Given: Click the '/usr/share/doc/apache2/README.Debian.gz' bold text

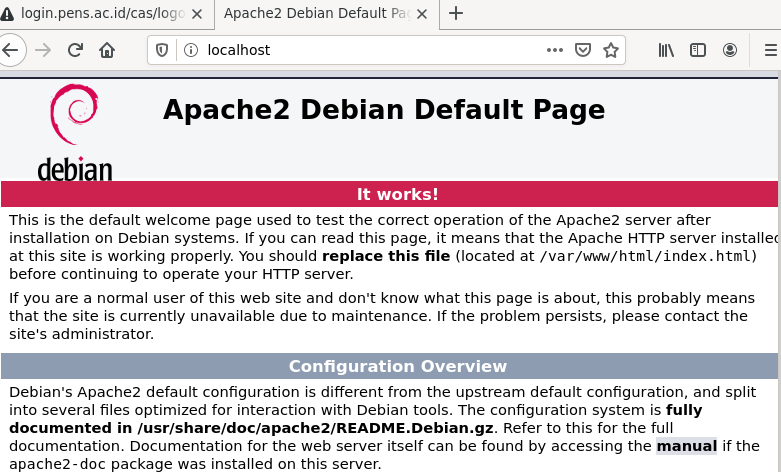Looking at the screenshot, I should point(315,428).
